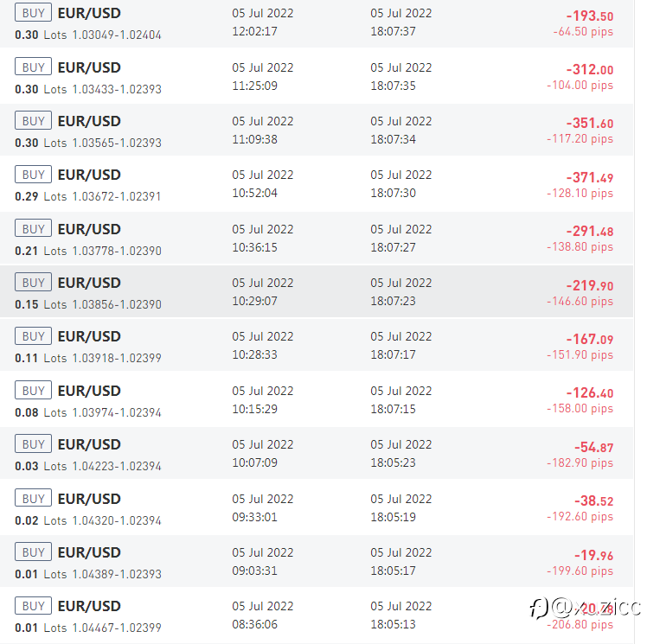Click the close time 18:07:17

(393, 354)
